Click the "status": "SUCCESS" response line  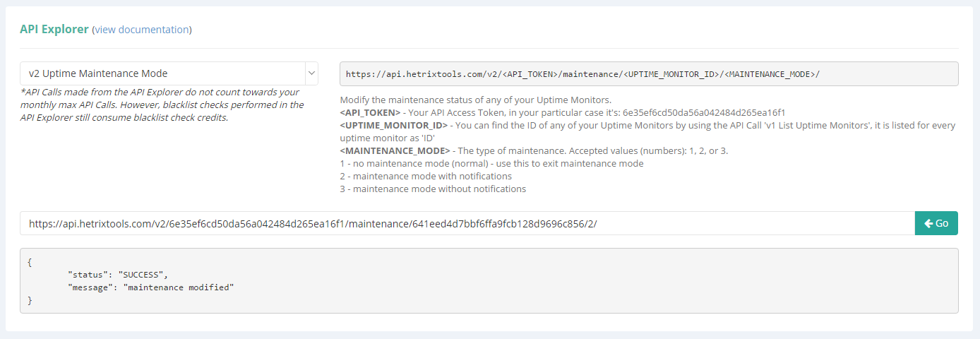pyautogui.click(x=118, y=274)
